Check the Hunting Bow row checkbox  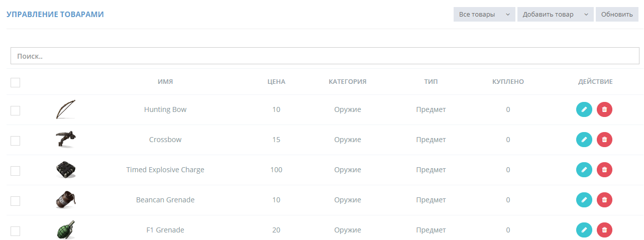[x=16, y=110]
